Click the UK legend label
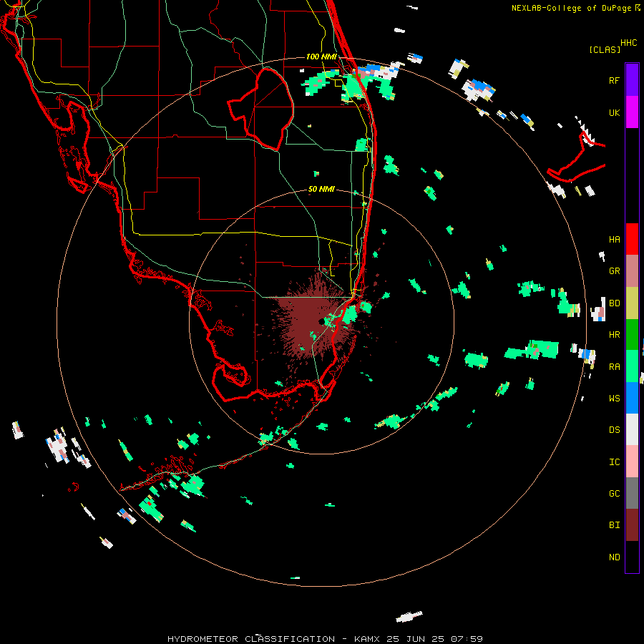Screen dimensions: 644x644 coord(614,113)
